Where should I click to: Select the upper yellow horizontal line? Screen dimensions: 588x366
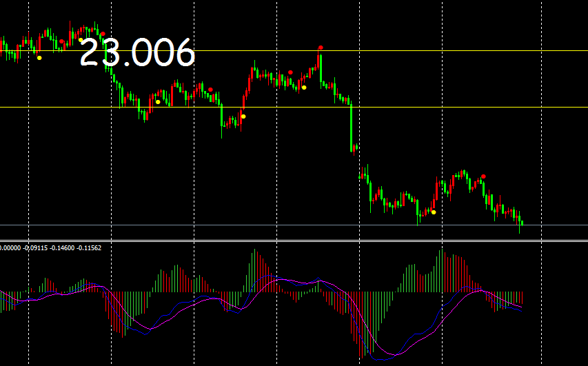click(x=294, y=50)
